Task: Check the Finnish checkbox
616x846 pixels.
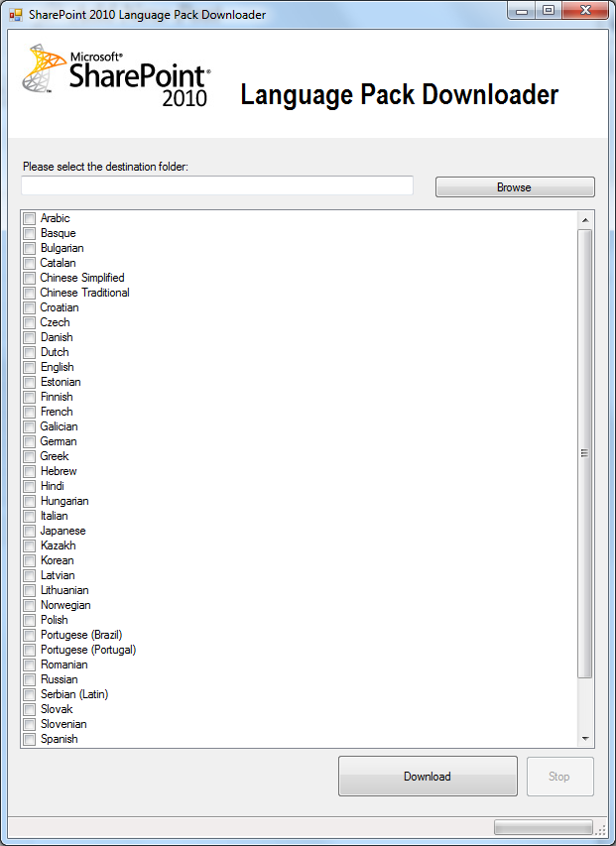Action: (x=30, y=397)
